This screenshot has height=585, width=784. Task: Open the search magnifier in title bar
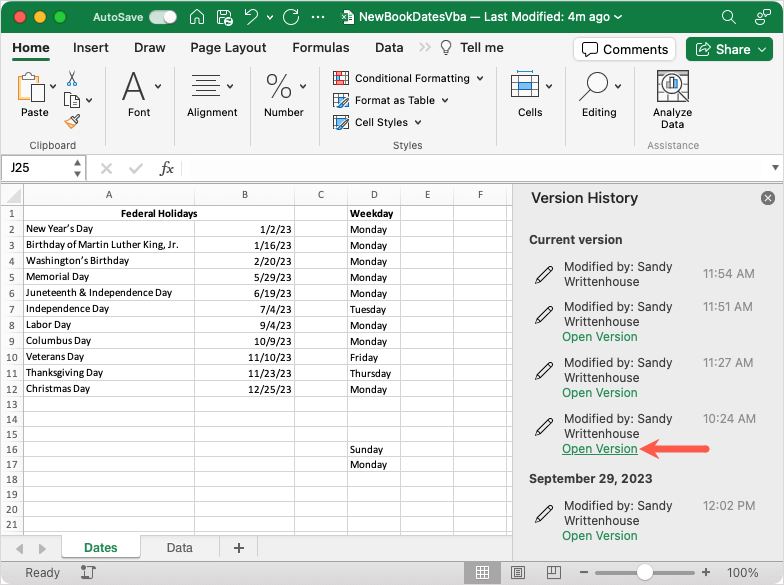tap(728, 18)
